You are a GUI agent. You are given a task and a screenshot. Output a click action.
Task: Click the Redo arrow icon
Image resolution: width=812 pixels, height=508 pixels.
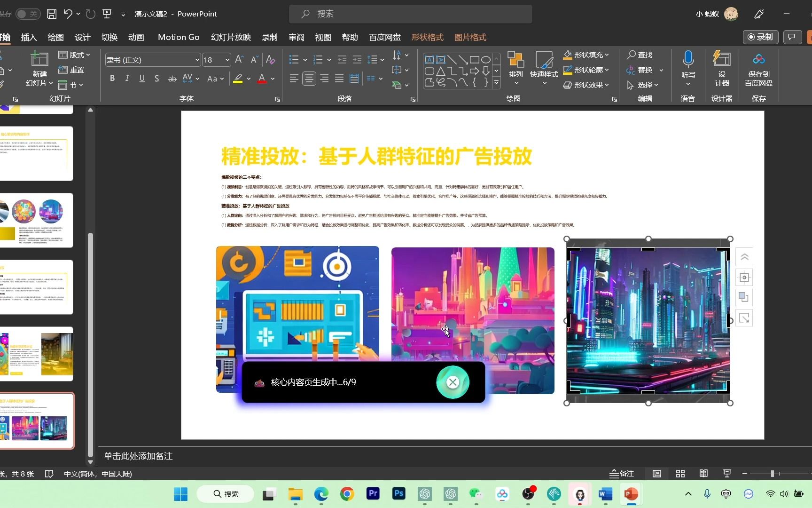point(91,14)
